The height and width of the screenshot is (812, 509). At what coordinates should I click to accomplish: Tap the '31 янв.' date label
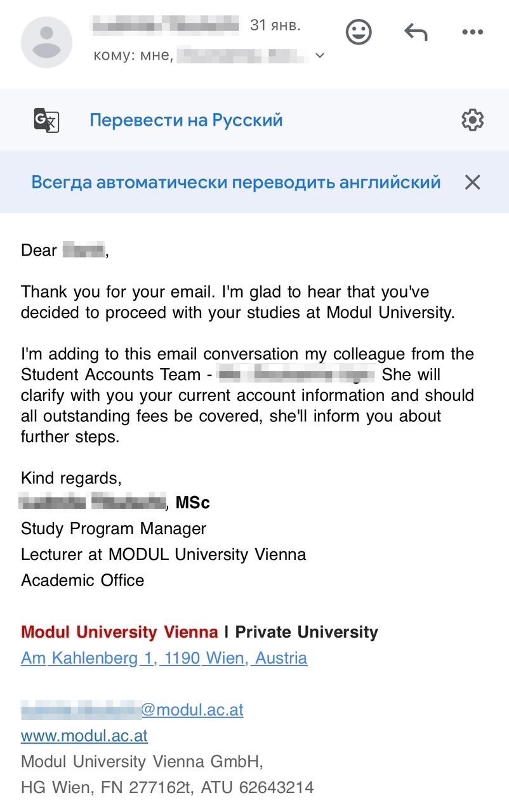pyautogui.click(x=275, y=25)
